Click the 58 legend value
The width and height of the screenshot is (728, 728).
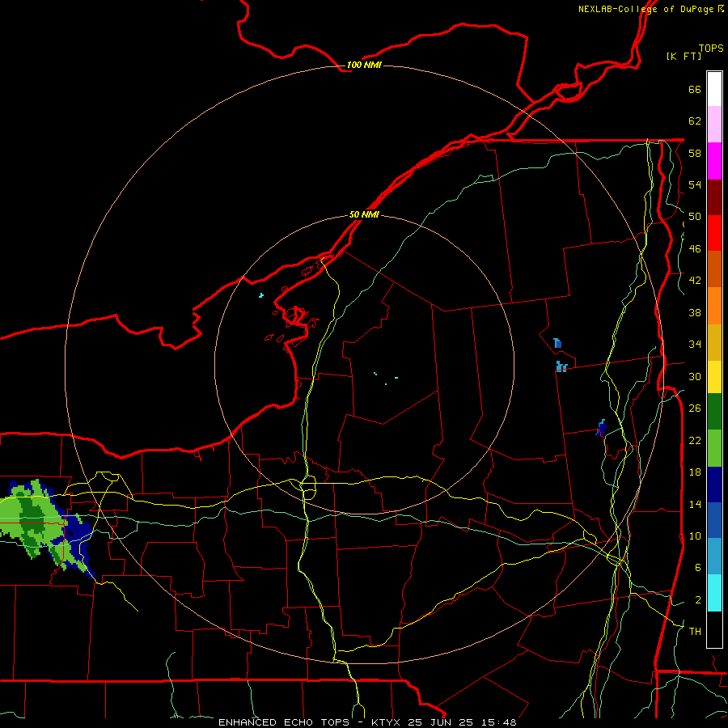(x=695, y=153)
